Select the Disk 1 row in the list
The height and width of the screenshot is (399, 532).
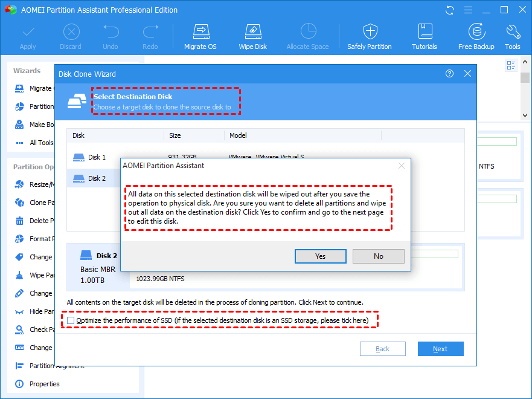click(x=97, y=157)
